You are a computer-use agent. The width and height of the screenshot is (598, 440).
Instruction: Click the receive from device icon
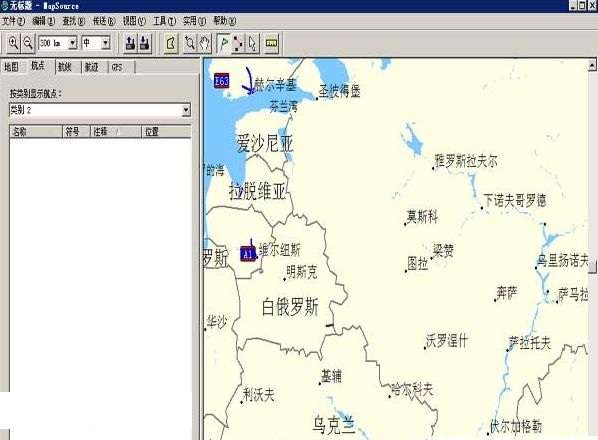coord(145,43)
